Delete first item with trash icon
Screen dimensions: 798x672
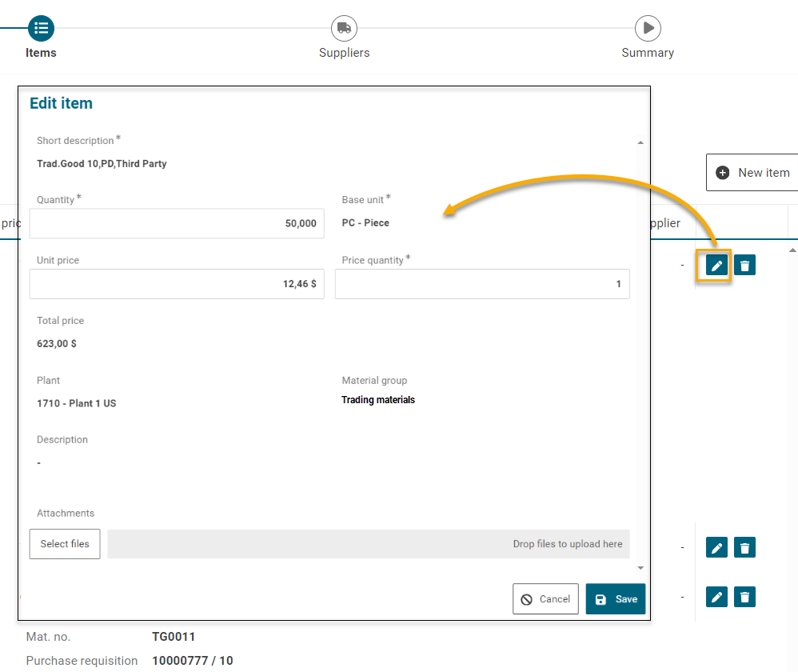[744, 266]
